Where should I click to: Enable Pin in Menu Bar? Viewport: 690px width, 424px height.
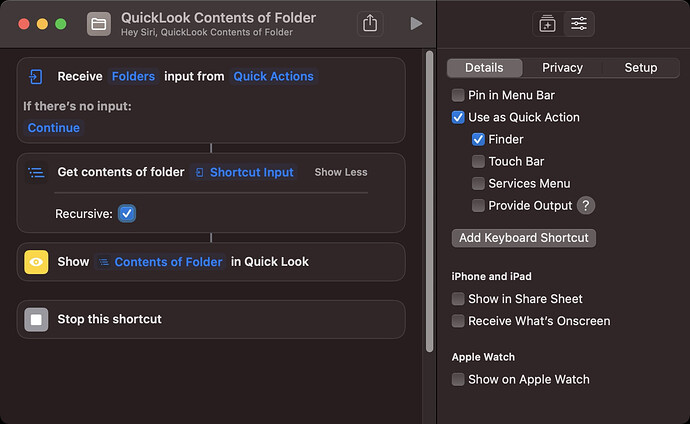[458, 95]
